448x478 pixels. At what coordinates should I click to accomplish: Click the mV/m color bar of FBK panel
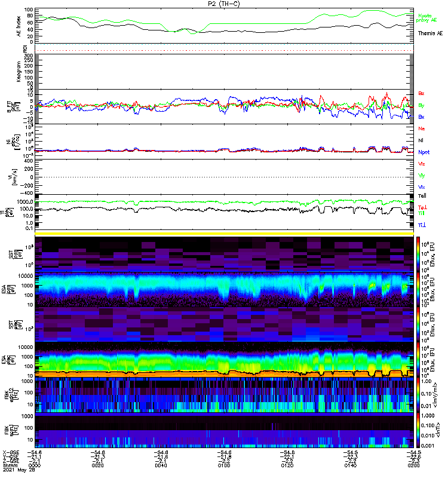pyautogui.click(x=418, y=396)
